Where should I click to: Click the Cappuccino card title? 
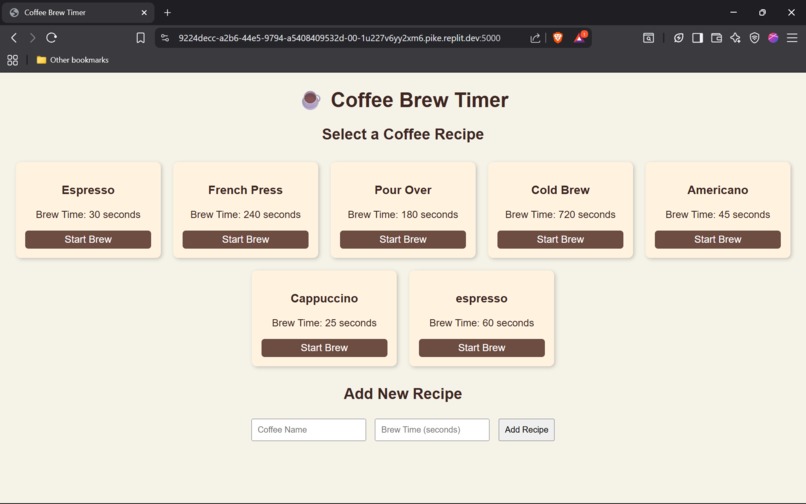click(324, 298)
